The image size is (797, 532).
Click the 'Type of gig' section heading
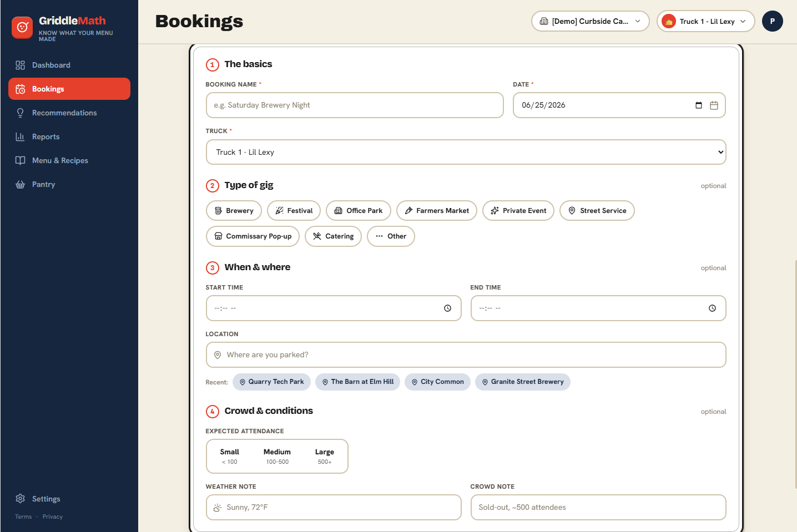tap(249, 185)
